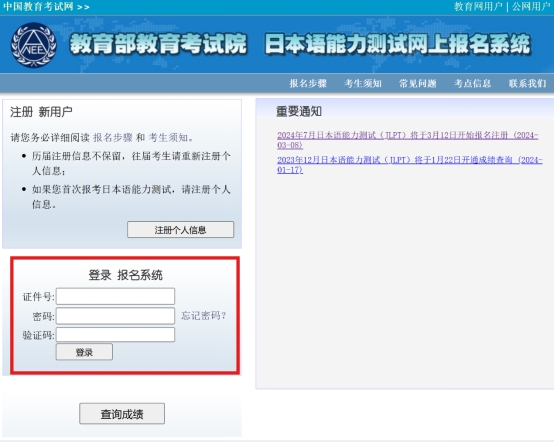554x444 pixels.
Task: Open the 报名步骤 menu item
Action: [308, 83]
